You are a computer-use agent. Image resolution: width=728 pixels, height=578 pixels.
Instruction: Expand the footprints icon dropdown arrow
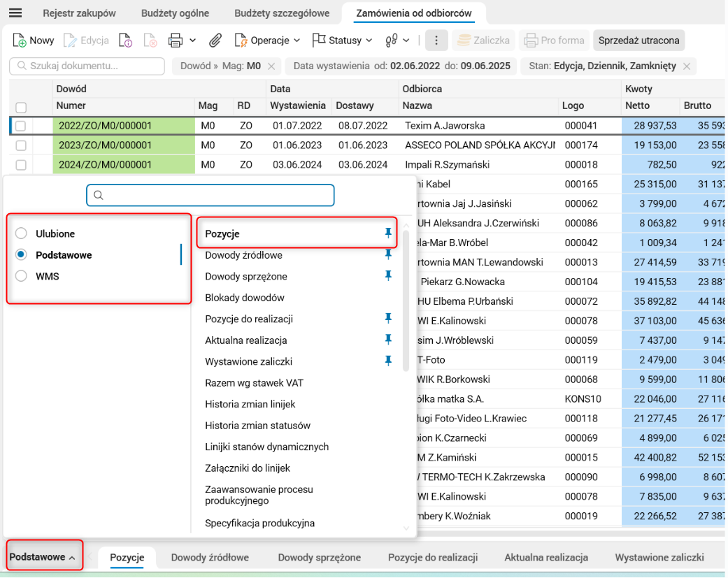406,41
